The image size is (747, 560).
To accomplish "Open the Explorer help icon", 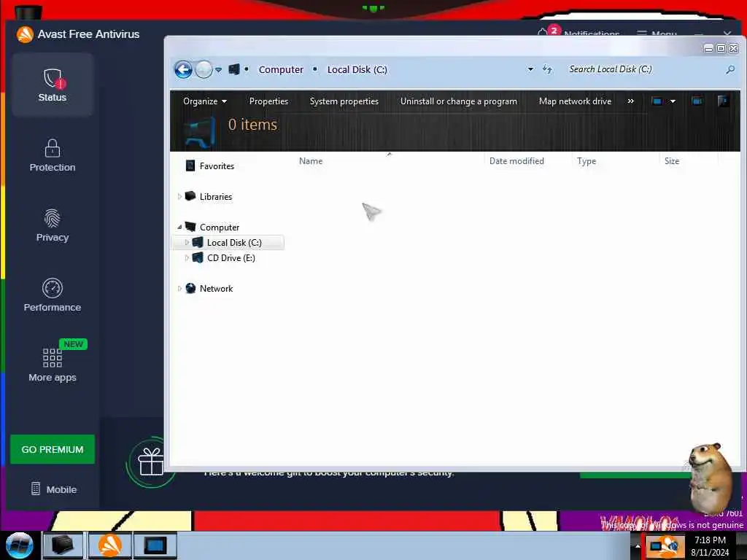I will (x=723, y=101).
